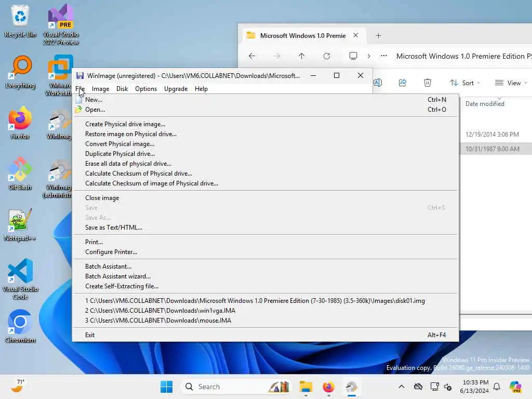Expand the Explorer breadcrumb chevron
This screenshot has height=399, width=532.
[369, 56]
